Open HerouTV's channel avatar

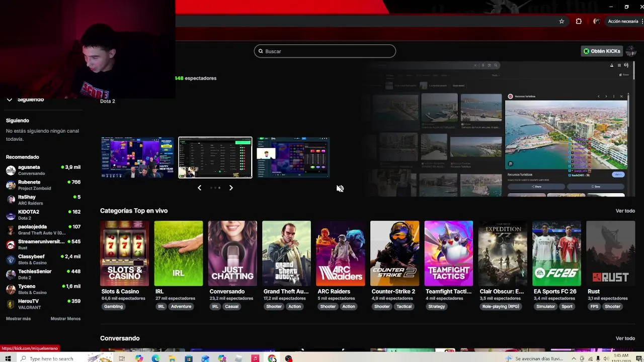pyautogui.click(x=11, y=304)
